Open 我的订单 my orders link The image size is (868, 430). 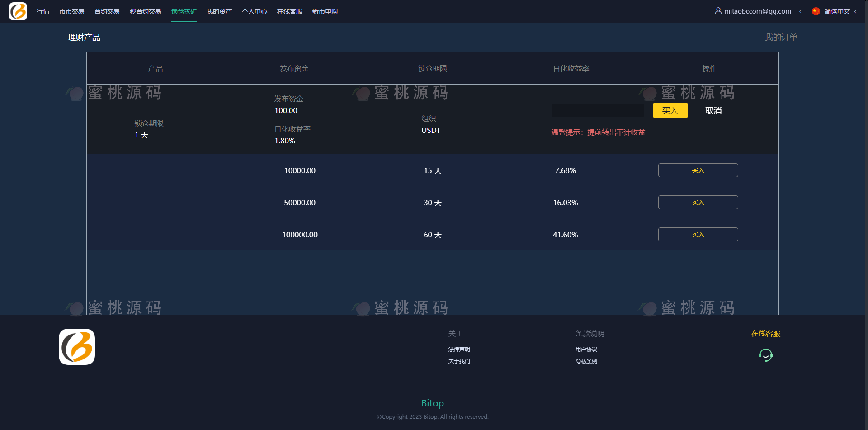(x=781, y=38)
